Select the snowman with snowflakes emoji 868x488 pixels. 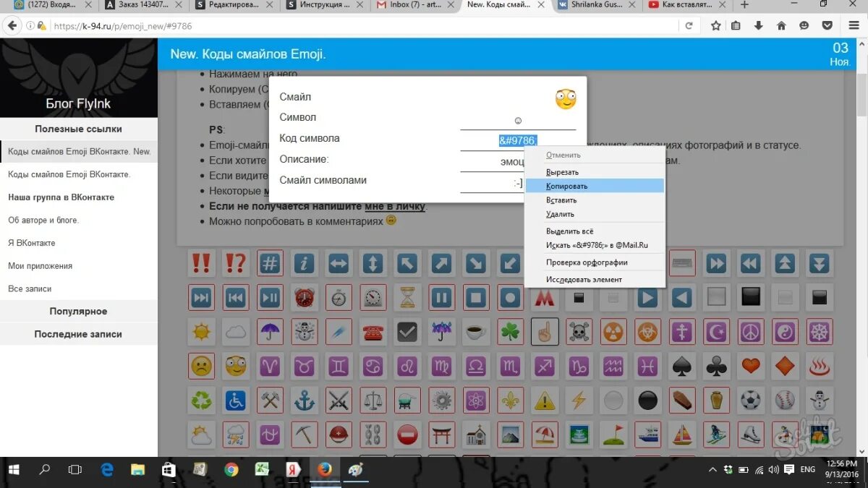[x=304, y=332]
